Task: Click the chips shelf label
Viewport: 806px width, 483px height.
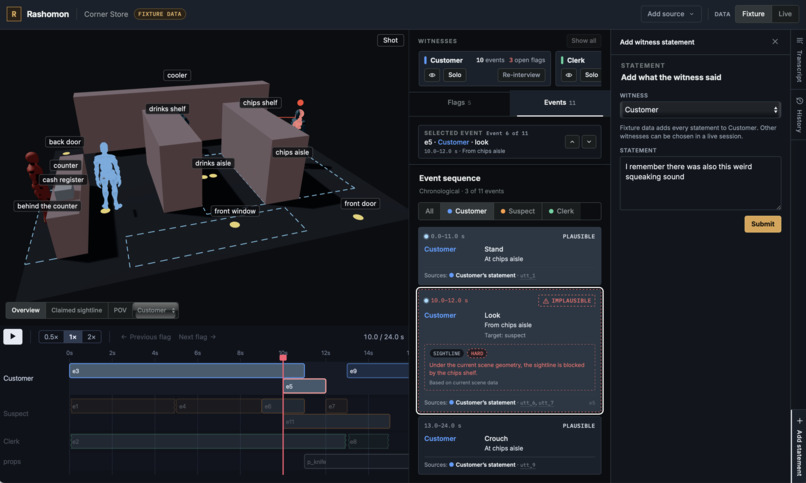Action: click(260, 103)
